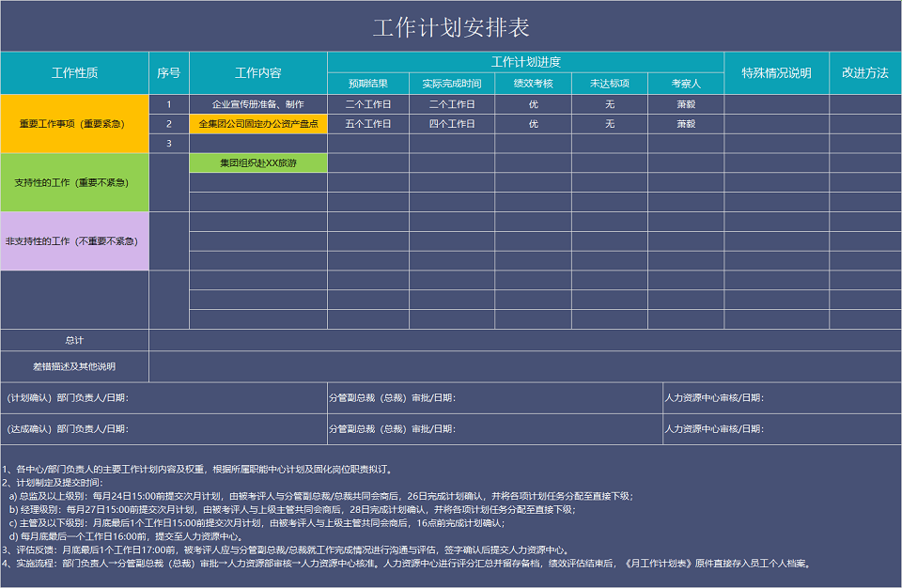Select the 实际完成时间 sub-header cell
Screen dimensions: 902x588
[x=451, y=84]
